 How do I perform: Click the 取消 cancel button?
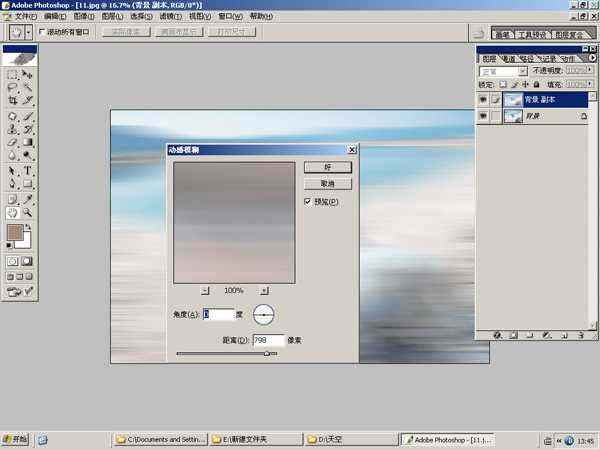327,185
